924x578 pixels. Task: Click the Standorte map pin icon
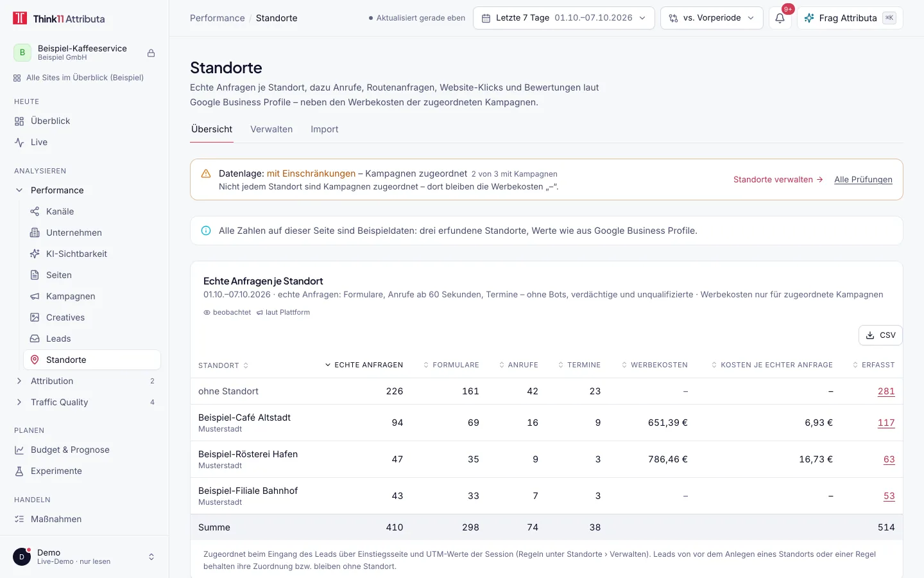(35, 360)
